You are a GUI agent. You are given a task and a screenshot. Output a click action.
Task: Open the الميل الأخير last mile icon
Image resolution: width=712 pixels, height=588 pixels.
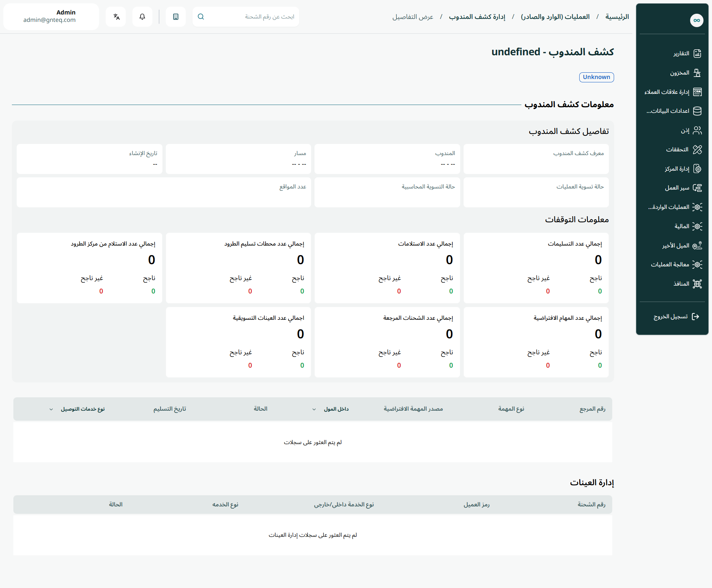(x=697, y=246)
